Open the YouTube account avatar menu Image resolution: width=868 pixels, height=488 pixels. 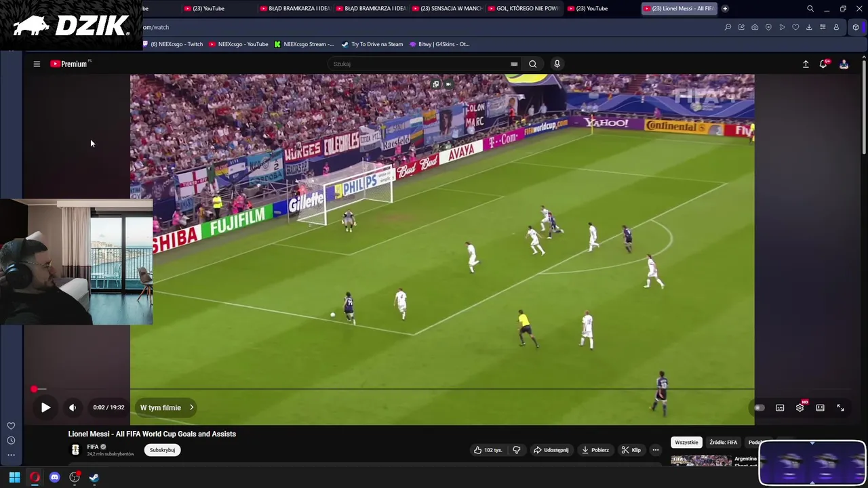(844, 64)
